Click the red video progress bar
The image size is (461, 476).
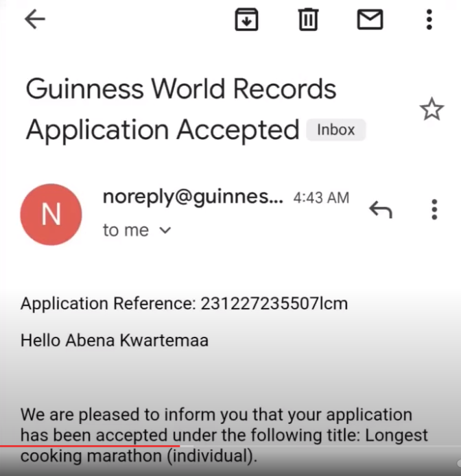pyautogui.click(x=89, y=447)
